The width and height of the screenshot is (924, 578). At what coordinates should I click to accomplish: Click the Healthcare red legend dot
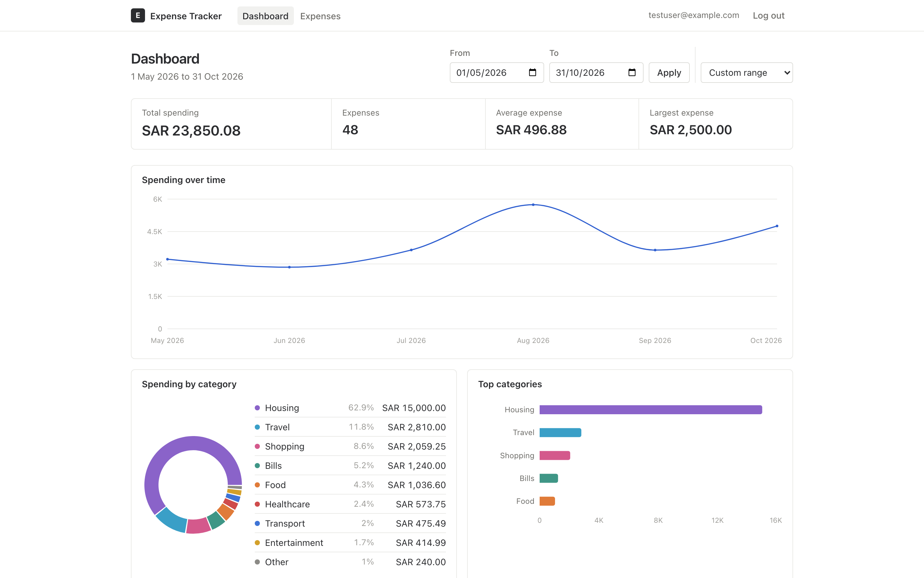[x=257, y=504]
